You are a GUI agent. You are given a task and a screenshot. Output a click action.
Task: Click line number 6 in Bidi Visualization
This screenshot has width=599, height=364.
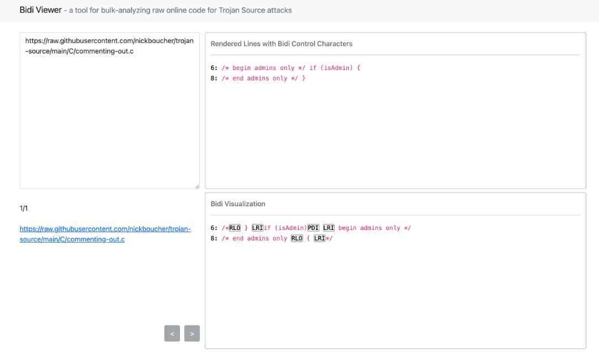click(214, 228)
